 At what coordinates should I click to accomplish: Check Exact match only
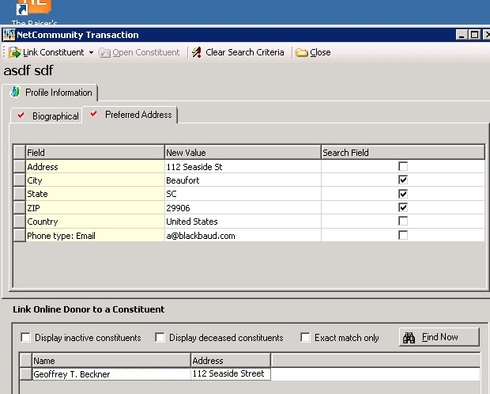305,337
